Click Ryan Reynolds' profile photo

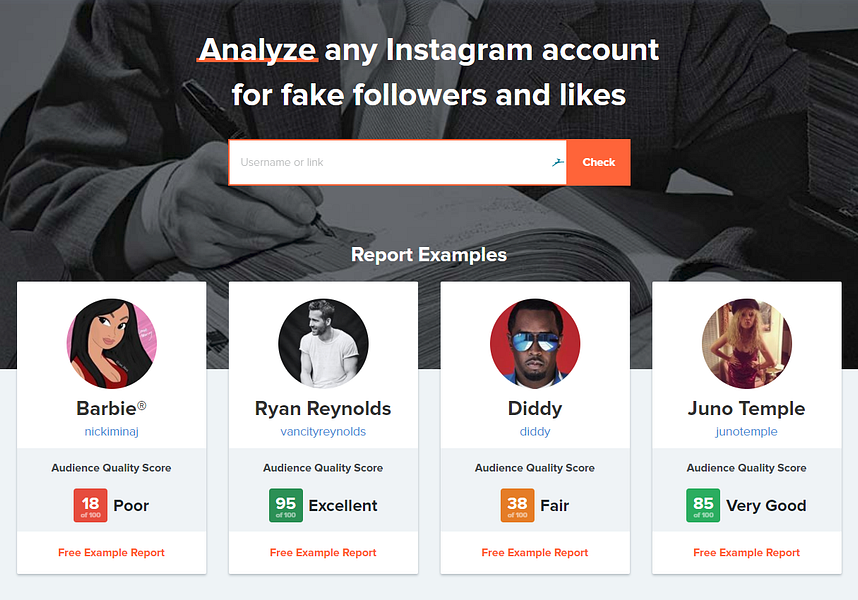point(323,343)
